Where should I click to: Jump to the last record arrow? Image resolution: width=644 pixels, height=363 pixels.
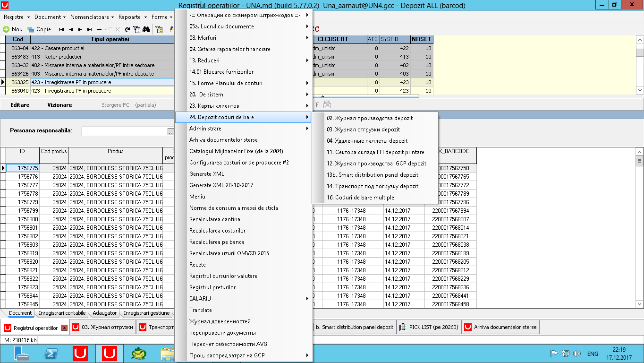coord(90,29)
